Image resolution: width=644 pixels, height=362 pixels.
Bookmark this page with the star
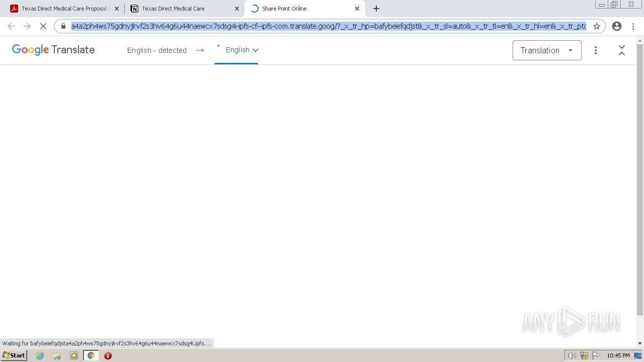(x=597, y=26)
